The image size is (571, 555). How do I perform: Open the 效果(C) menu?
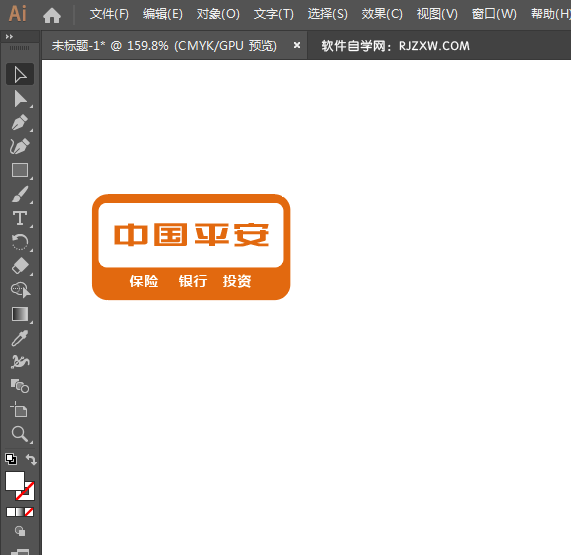tap(382, 14)
